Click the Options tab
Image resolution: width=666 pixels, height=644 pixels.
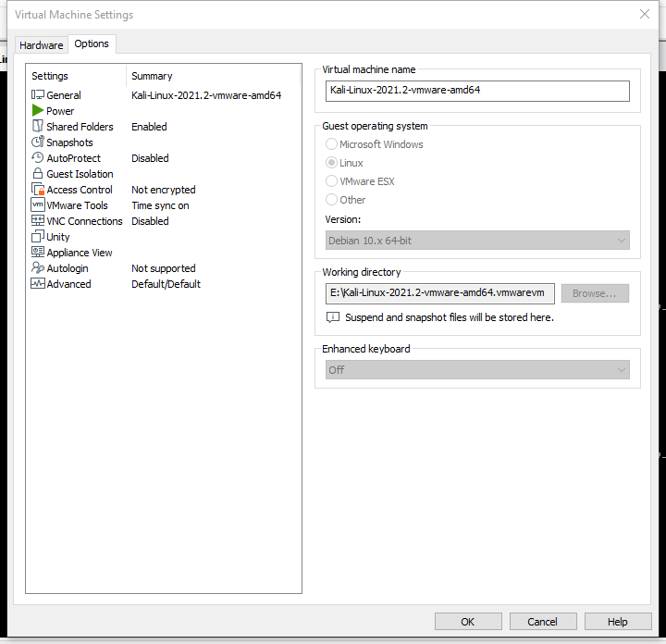[92, 44]
